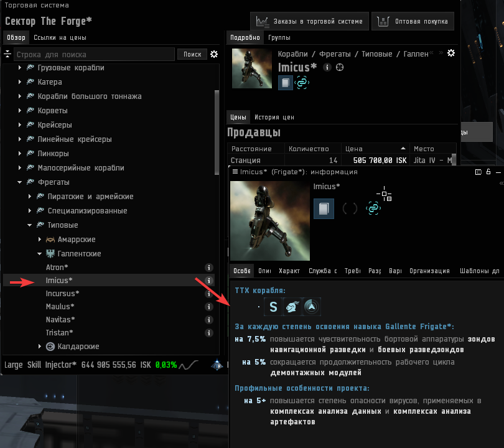This screenshot has width=504, height=448.
Task: Expand Грузовые корабли group
Action: click(x=20, y=67)
